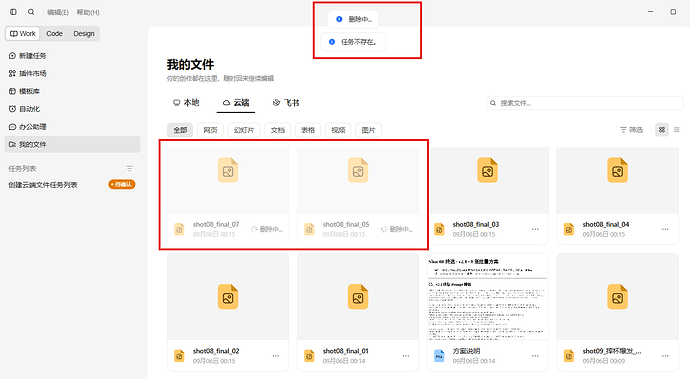Minimize the application window
This screenshot has height=379, width=690.
click(650, 12)
